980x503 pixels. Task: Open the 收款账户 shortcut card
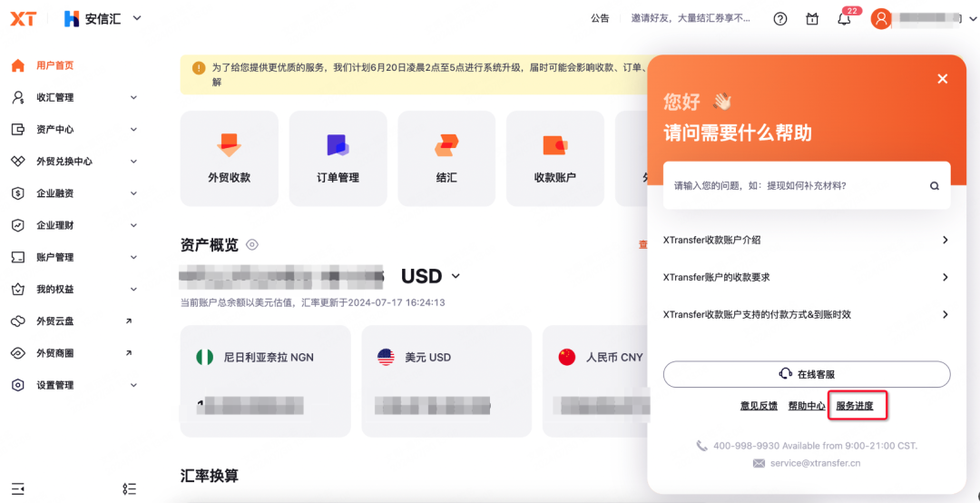coord(555,159)
